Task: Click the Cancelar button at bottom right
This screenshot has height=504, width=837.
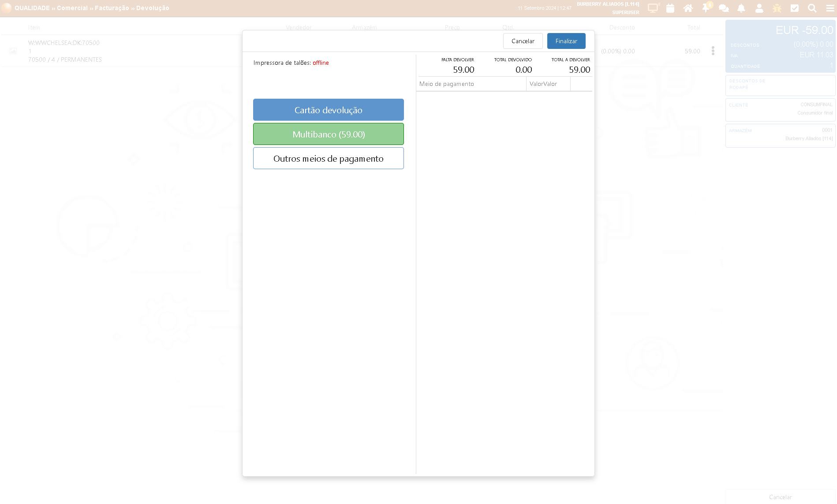Action: 781,497
